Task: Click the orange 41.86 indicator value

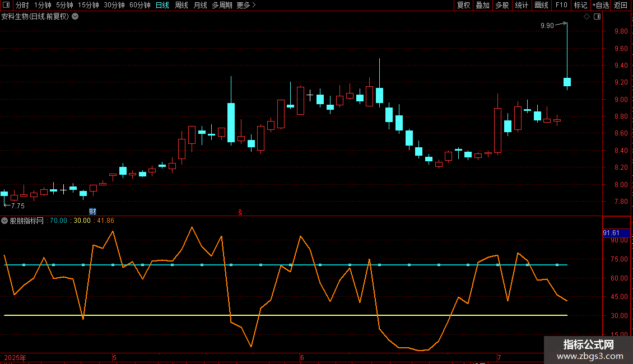Action: coord(105,221)
